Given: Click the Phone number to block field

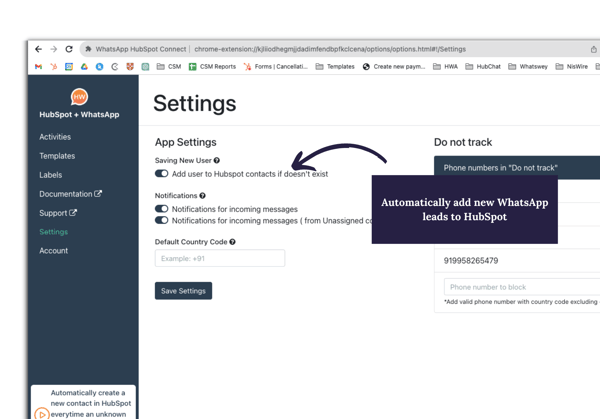Looking at the screenshot, I should [522, 287].
